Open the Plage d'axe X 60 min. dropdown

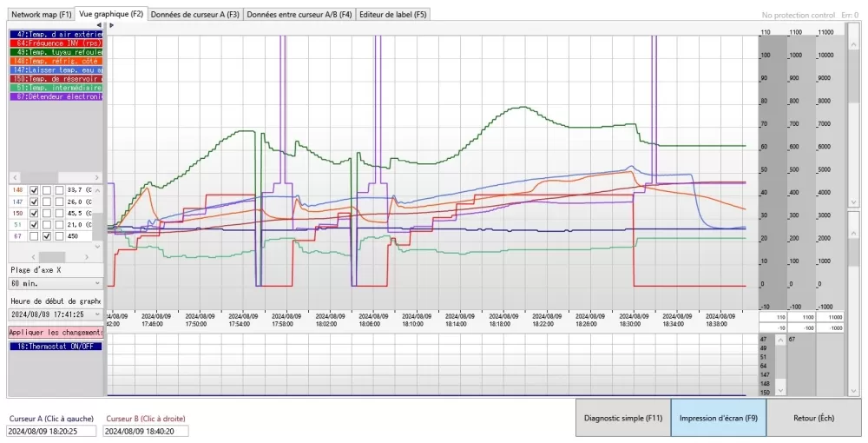[x=56, y=283]
